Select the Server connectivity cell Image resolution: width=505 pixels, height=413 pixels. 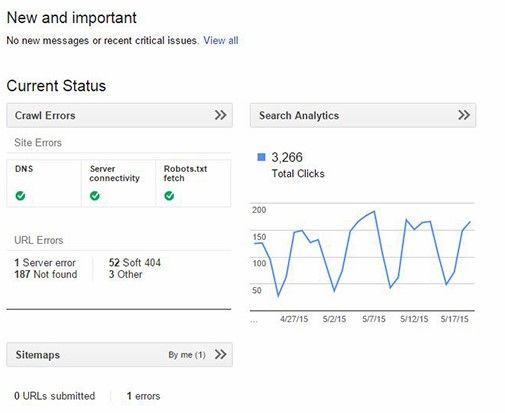point(119,183)
